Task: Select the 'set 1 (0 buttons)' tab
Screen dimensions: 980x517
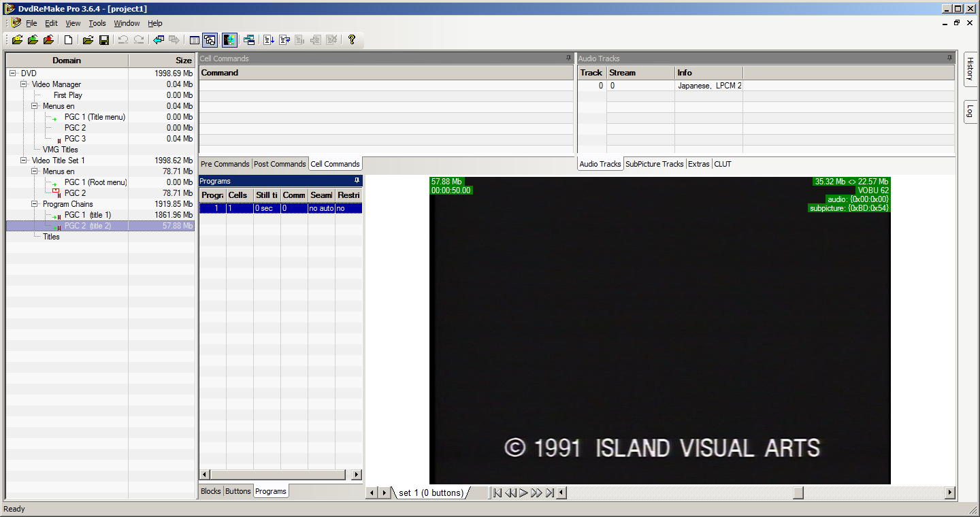Action: (x=431, y=493)
